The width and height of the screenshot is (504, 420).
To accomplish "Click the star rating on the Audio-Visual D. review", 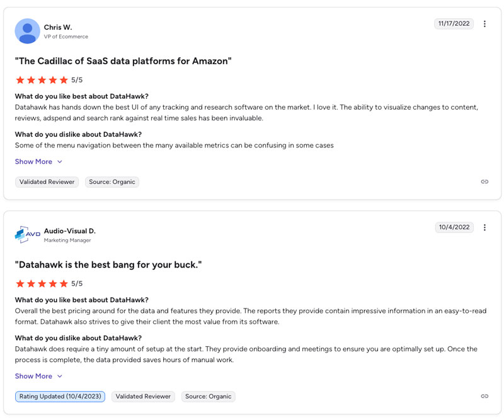I will (42, 283).
